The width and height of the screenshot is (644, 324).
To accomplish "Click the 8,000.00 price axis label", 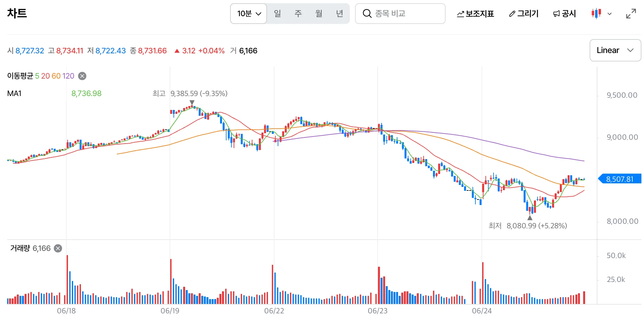I will point(623,221).
